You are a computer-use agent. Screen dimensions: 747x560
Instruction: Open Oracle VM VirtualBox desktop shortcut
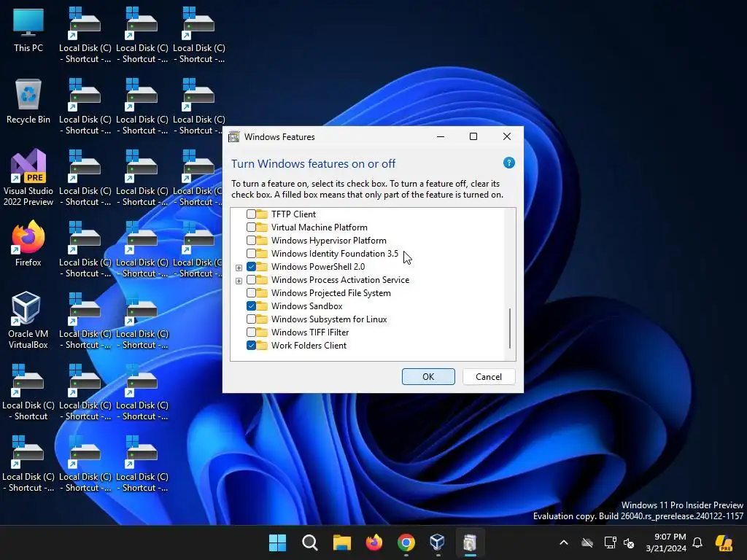pyautogui.click(x=28, y=321)
